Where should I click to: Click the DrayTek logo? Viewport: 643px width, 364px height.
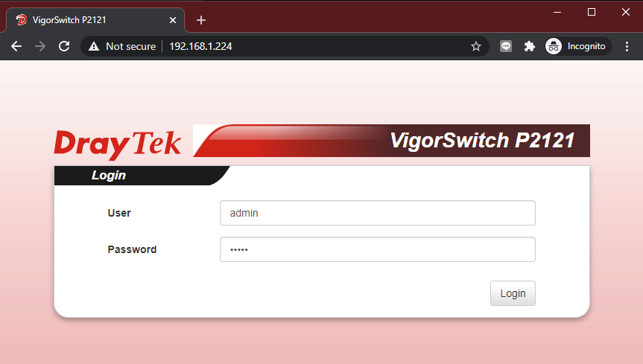coord(118,144)
